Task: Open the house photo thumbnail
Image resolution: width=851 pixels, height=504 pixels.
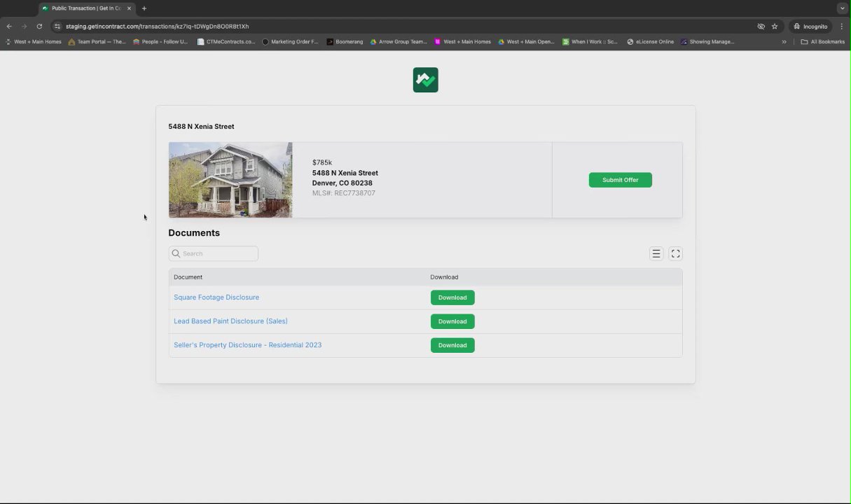Action: (230, 180)
